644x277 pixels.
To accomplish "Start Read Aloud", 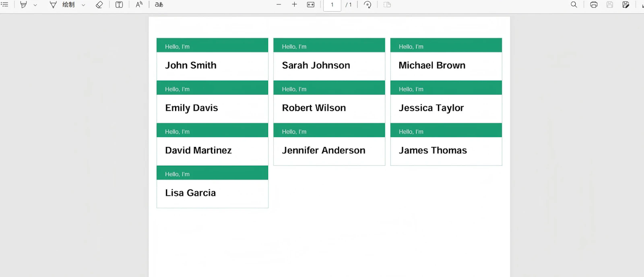I will click(x=139, y=5).
